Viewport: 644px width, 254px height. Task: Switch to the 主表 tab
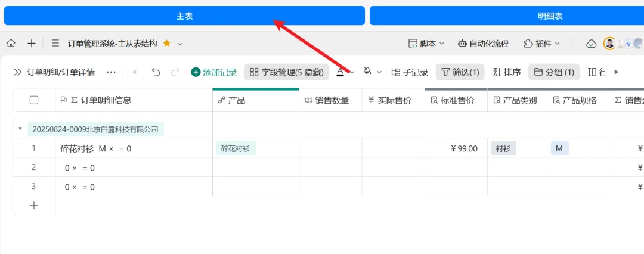point(184,16)
